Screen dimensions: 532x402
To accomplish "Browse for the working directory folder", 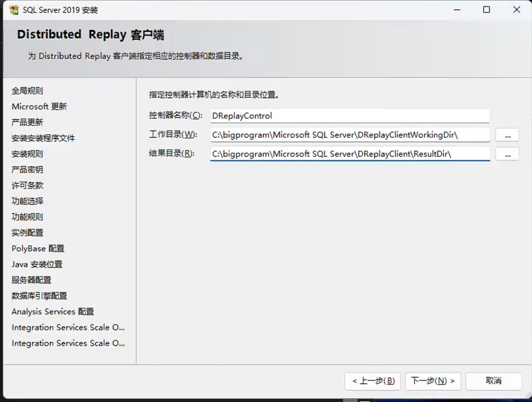I will click(x=507, y=135).
